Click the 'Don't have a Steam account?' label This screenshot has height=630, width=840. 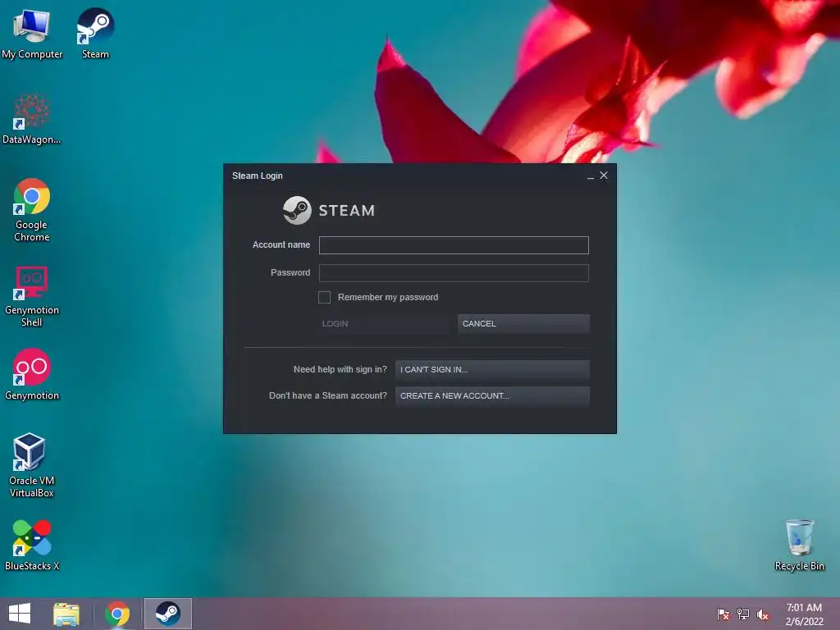(328, 396)
